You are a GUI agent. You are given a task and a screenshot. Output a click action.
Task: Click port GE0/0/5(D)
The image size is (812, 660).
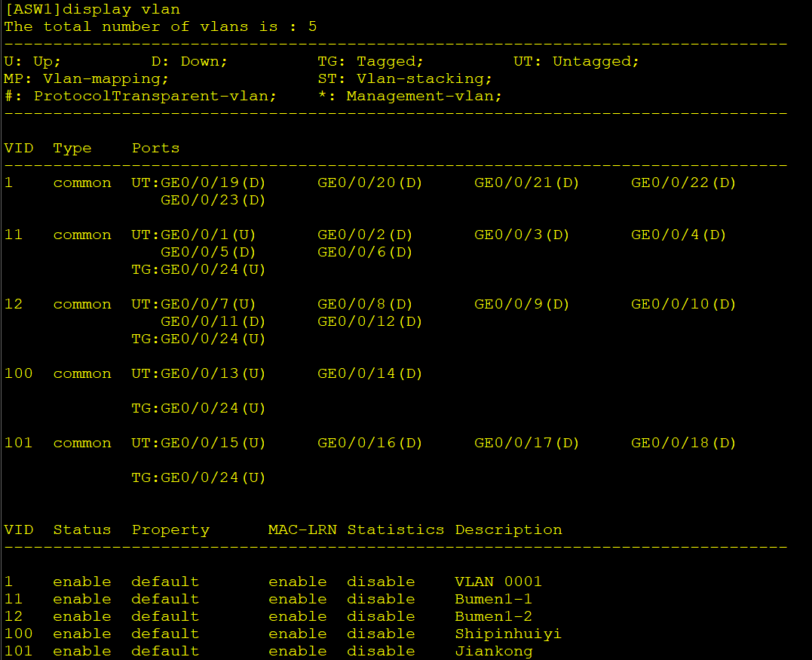[x=208, y=252]
